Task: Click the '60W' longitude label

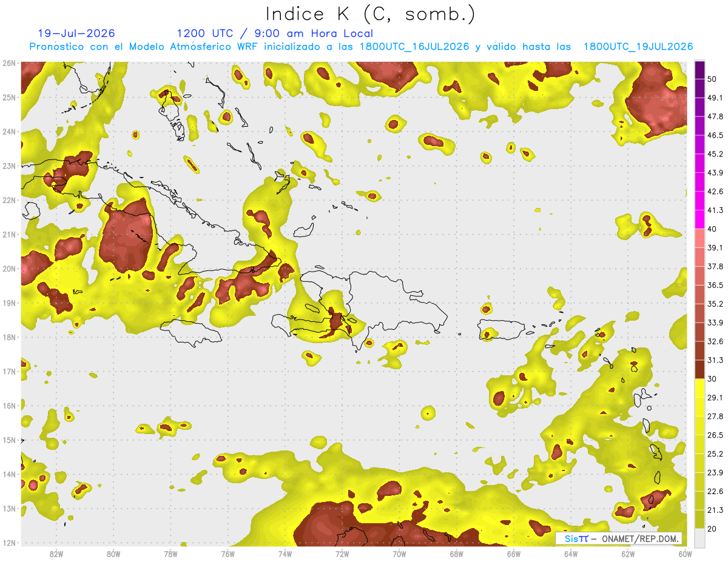Action: 685,553
